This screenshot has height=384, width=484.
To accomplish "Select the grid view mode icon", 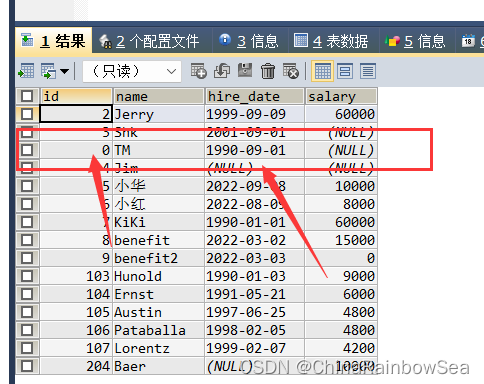I will pos(322,71).
